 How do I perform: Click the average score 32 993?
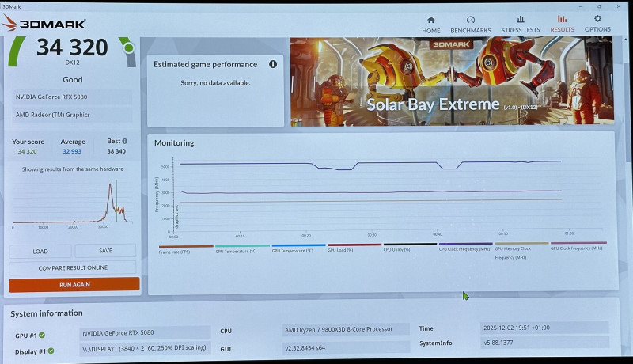[x=72, y=151]
